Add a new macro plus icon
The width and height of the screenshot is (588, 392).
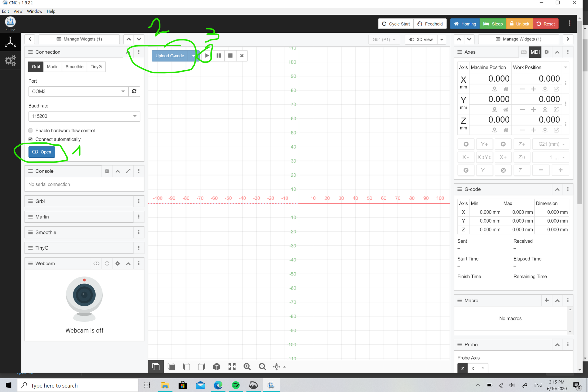[547, 301]
